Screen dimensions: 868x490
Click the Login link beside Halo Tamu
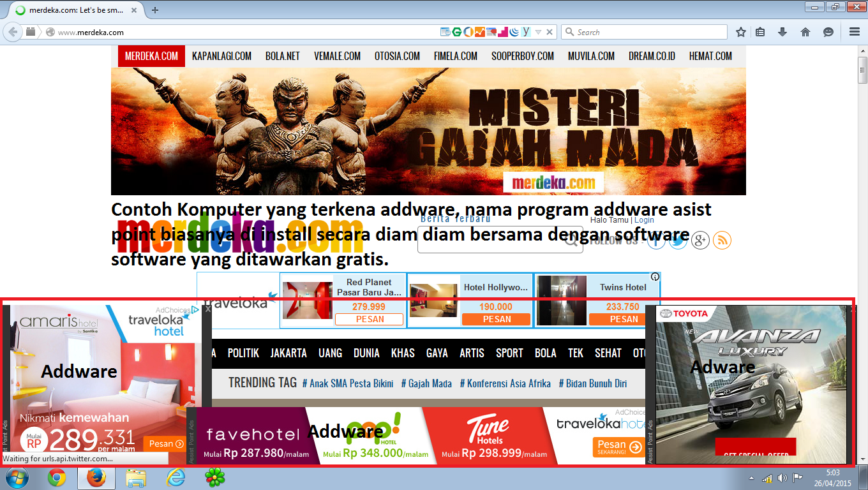(x=644, y=220)
